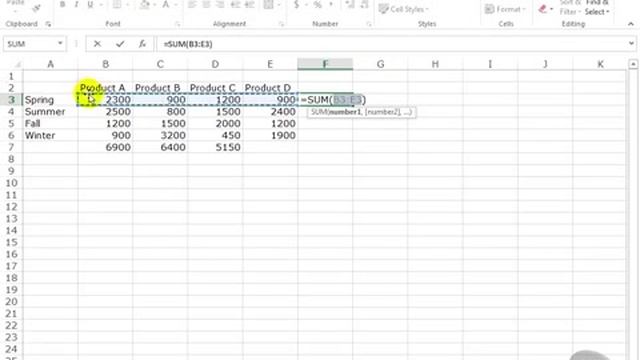Expand the formula bar
Image resolution: width=640 pixels, height=360 pixels.
click(x=631, y=44)
